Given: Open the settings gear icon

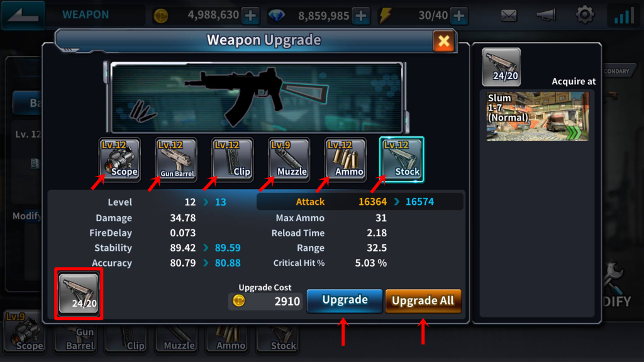Looking at the screenshot, I should click(585, 15).
